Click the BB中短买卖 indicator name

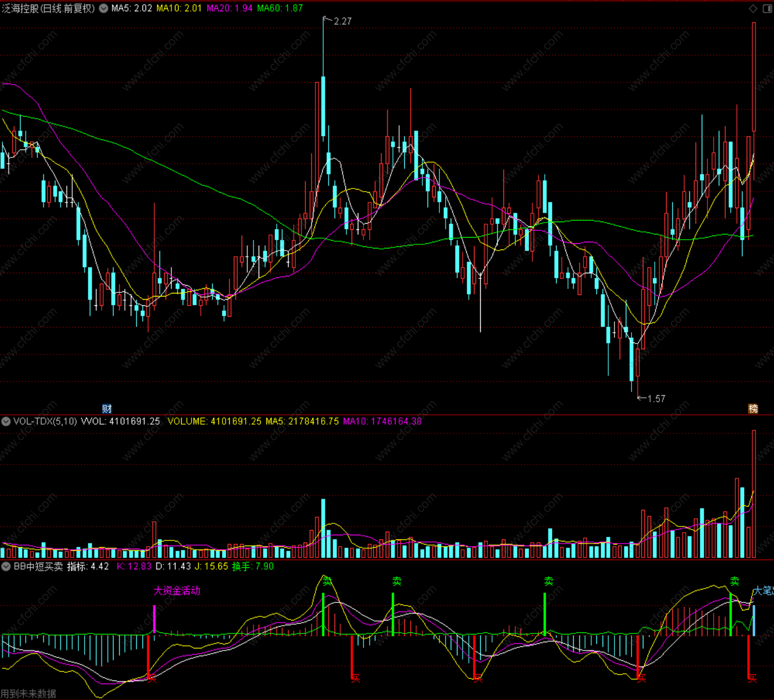click(38, 566)
